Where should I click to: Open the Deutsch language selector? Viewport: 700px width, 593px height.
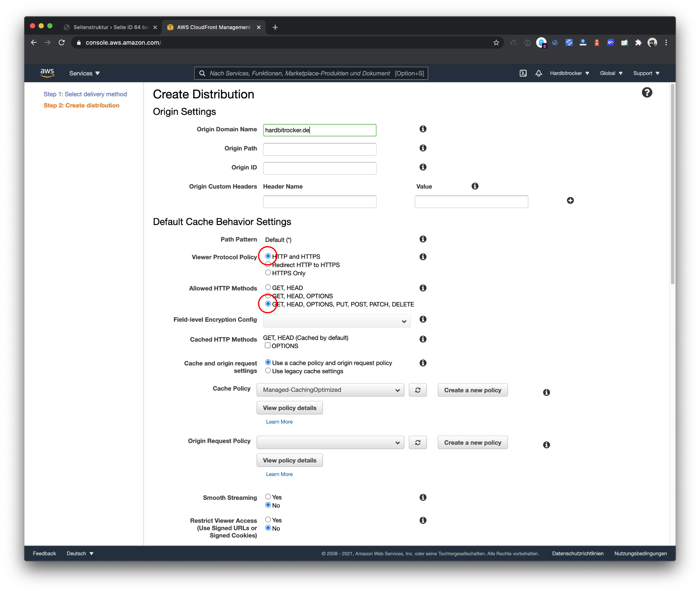click(80, 553)
